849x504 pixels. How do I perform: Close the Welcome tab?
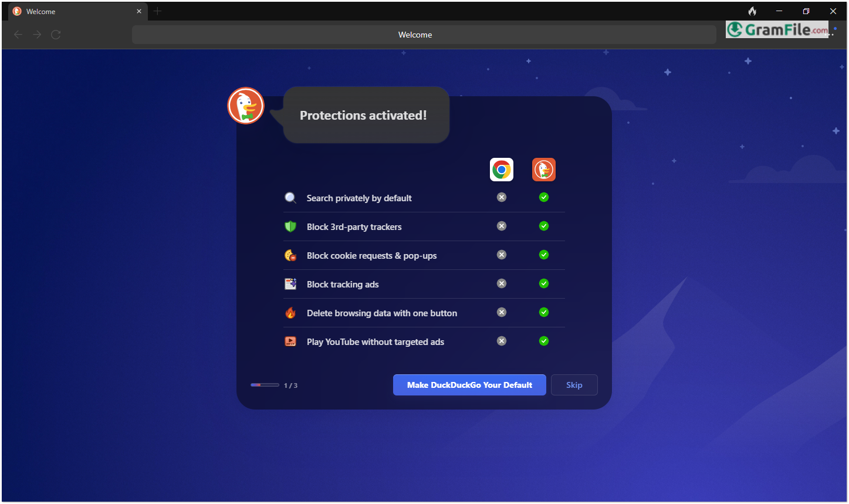pos(139,11)
